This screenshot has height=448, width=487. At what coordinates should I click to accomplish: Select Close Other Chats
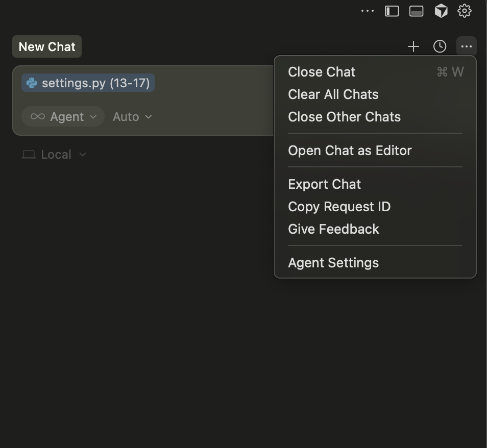click(344, 117)
